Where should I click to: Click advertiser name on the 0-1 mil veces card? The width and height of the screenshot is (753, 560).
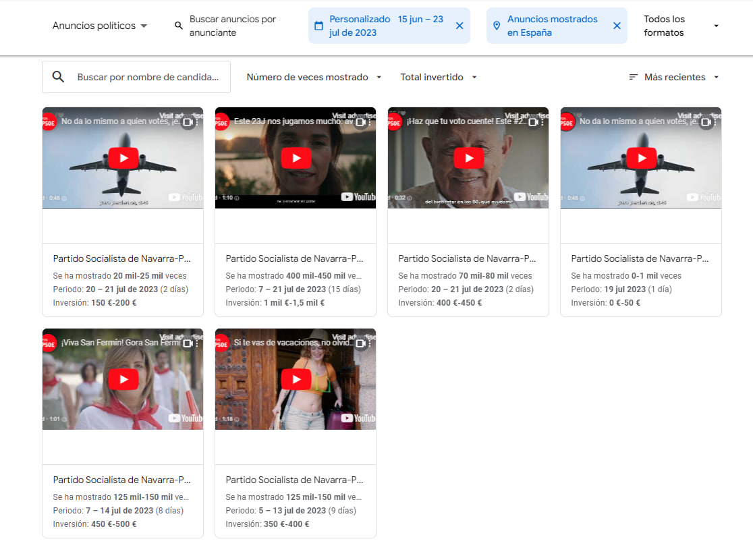pyautogui.click(x=640, y=258)
